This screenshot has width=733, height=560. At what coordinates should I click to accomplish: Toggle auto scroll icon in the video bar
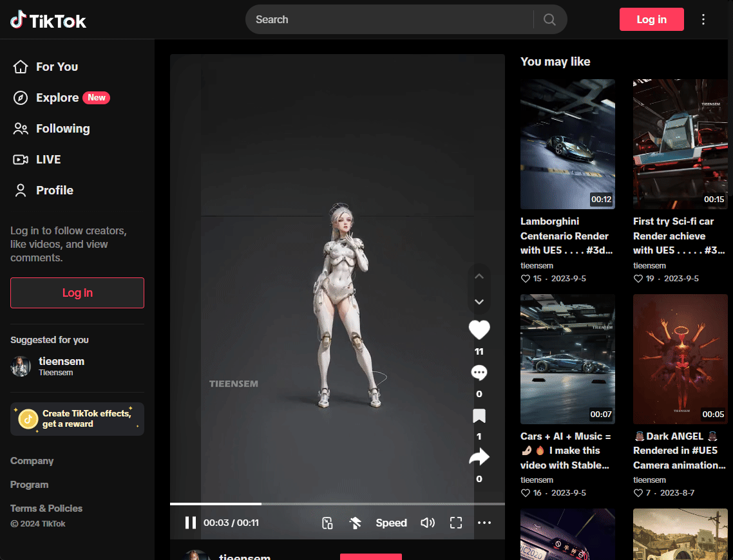coord(356,523)
